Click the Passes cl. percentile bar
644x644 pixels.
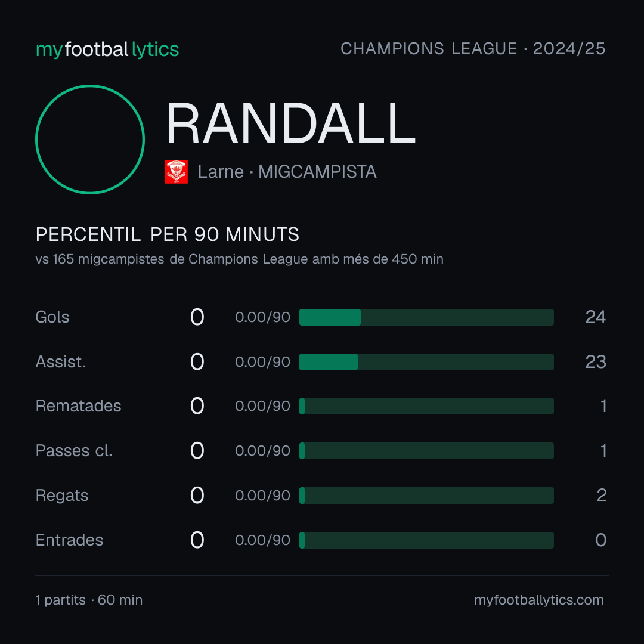click(x=426, y=451)
